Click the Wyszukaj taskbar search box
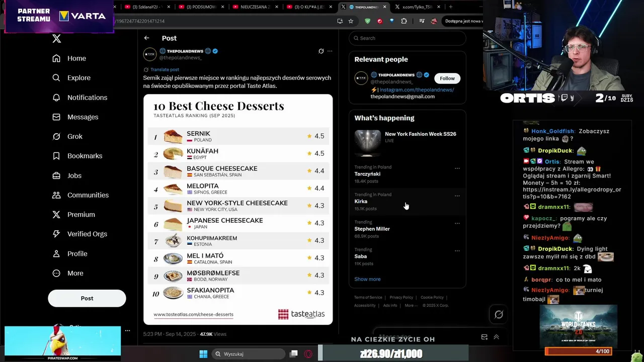 tap(248, 354)
